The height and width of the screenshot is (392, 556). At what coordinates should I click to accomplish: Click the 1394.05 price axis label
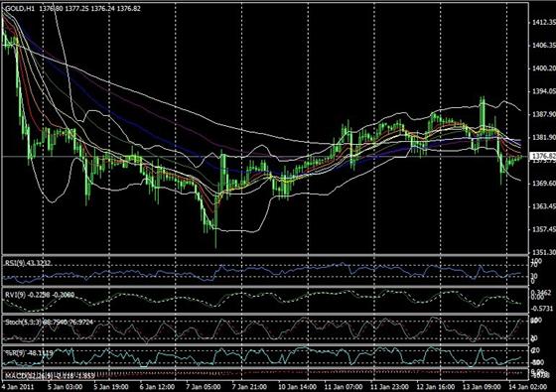pos(544,91)
